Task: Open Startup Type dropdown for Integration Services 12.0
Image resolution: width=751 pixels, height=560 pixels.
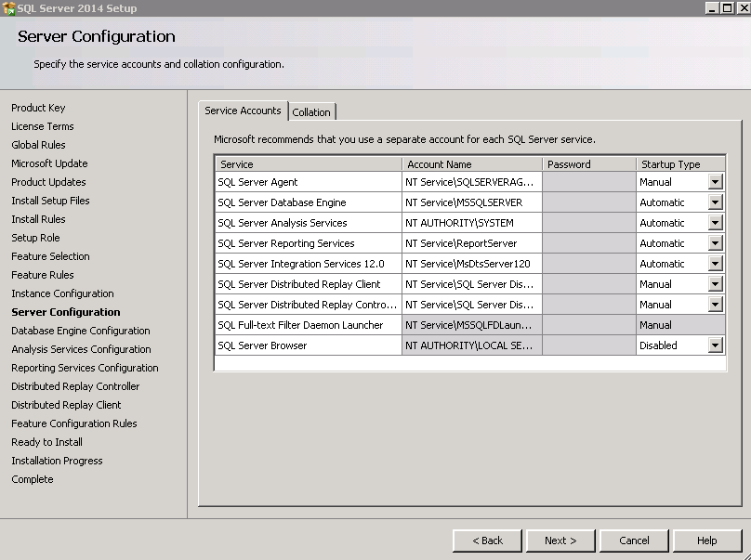Action: click(x=715, y=264)
